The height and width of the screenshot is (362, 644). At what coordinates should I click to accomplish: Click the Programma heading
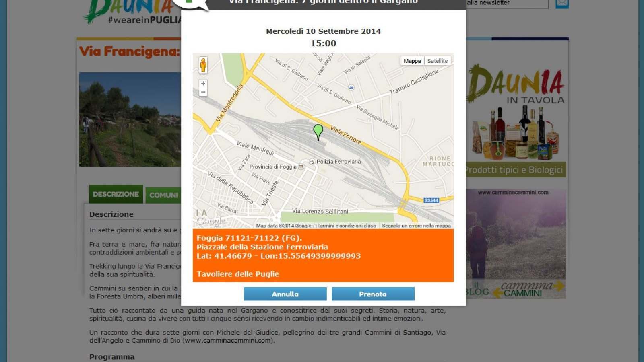(112, 357)
